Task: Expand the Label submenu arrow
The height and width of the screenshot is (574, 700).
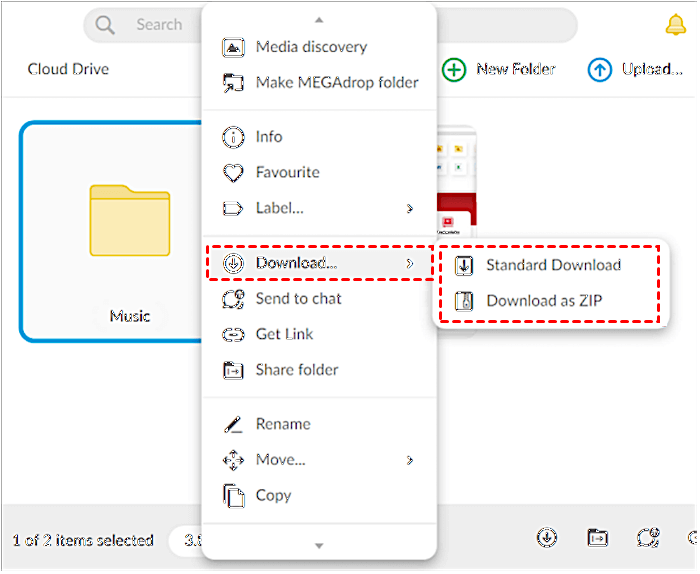Action: (x=410, y=208)
